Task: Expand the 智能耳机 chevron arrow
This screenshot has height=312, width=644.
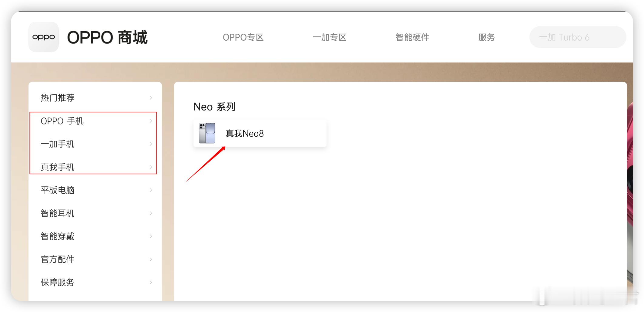Action: coord(151,213)
